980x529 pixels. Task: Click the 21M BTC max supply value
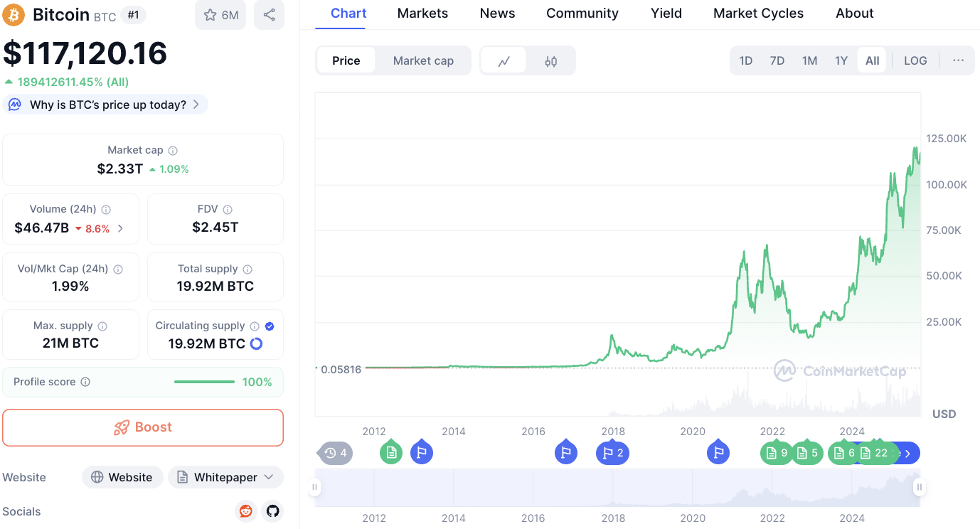click(x=70, y=343)
